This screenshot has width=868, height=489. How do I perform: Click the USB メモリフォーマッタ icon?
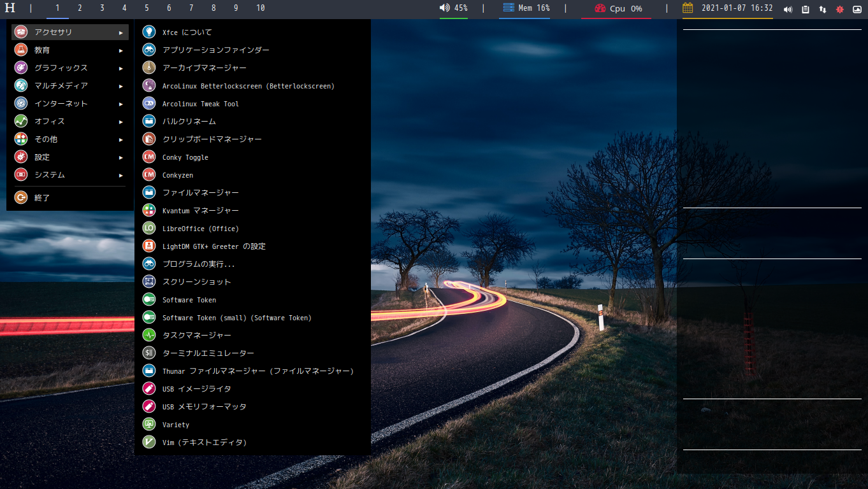(148, 406)
